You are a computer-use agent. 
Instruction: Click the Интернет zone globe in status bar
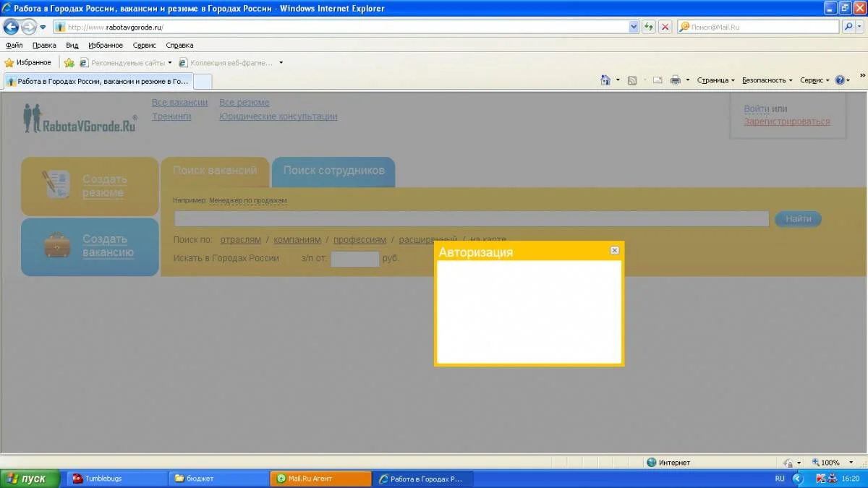click(x=651, y=462)
